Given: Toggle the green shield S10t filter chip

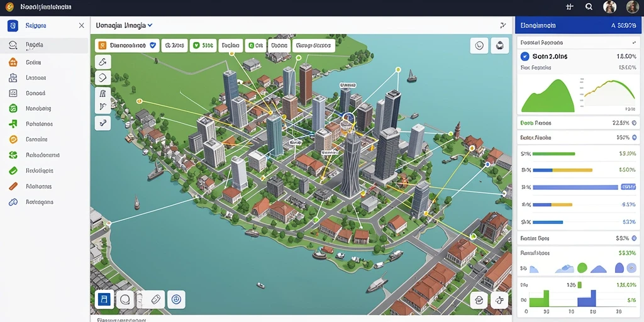Looking at the screenshot, I should click(x=203, y=45).
